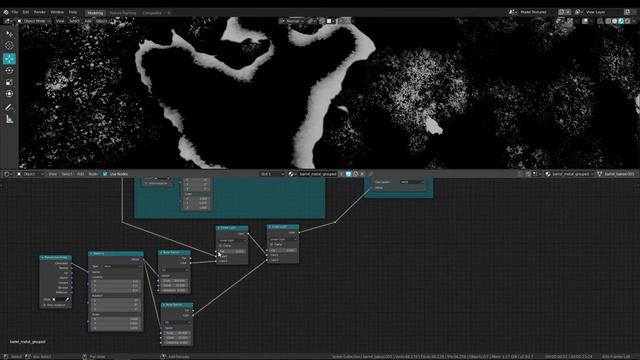Screen dimensions: 640x360
Task: Adjust Fac slider on second Linear Light node
Action: [283, 250]
